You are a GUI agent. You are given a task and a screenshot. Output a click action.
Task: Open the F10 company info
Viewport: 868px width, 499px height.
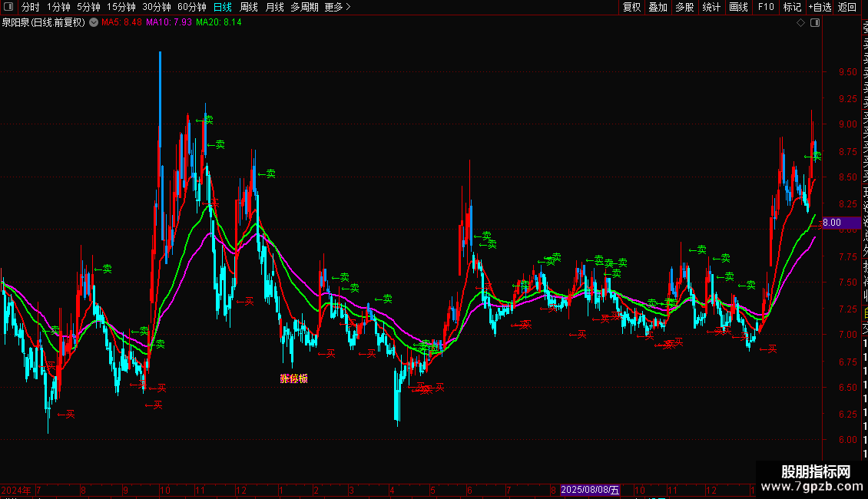766,7
